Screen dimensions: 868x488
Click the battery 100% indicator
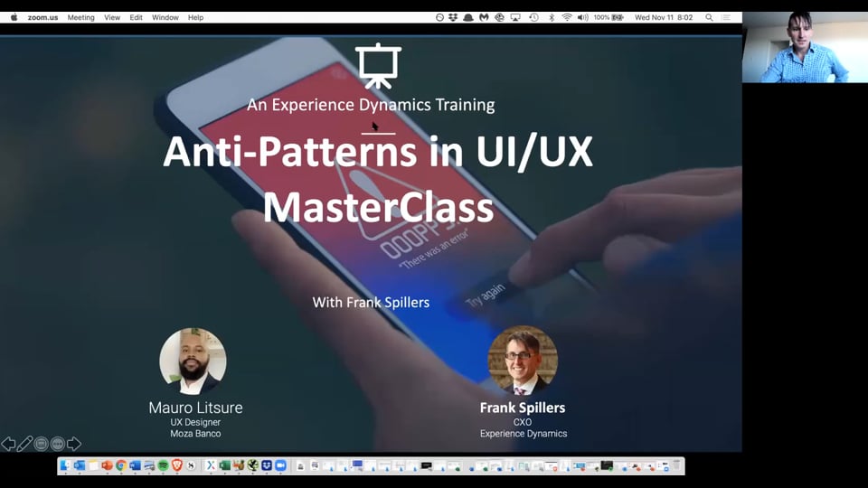pos(609,17)
